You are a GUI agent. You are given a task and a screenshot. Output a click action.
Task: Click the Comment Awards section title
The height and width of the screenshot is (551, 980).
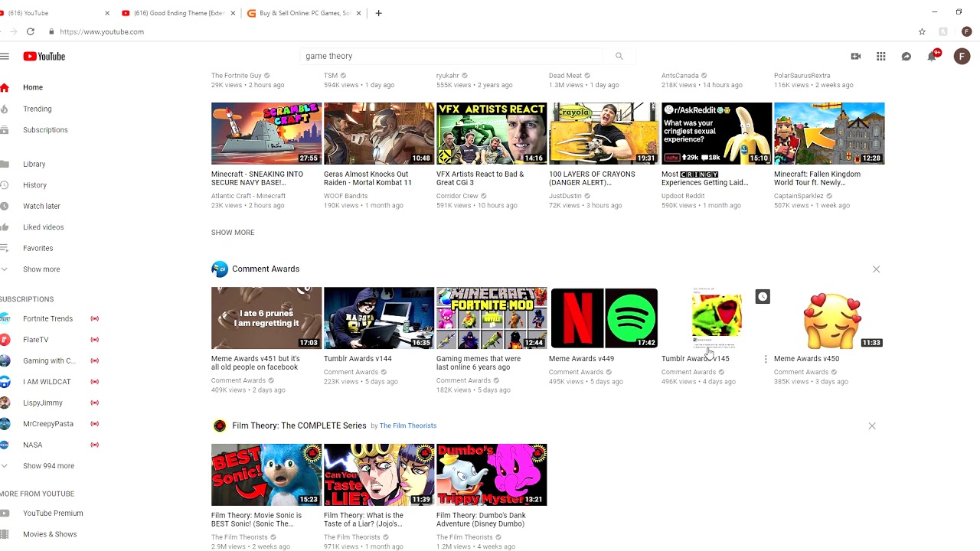266,269
